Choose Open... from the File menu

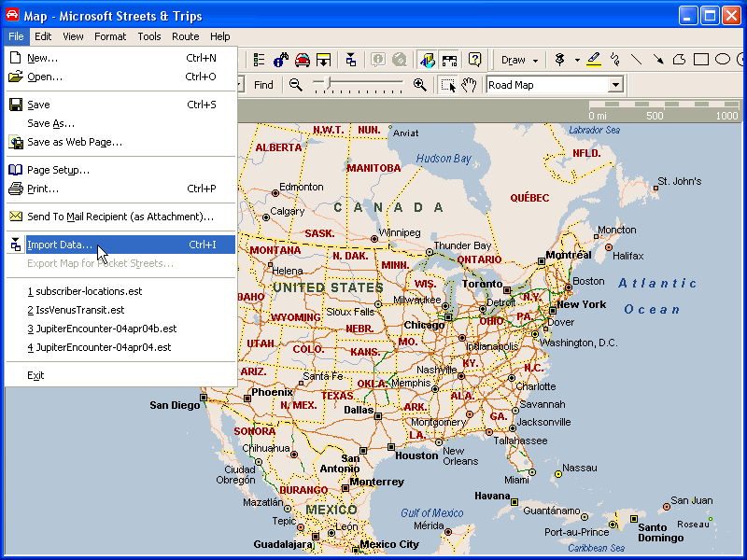point(121,77)
